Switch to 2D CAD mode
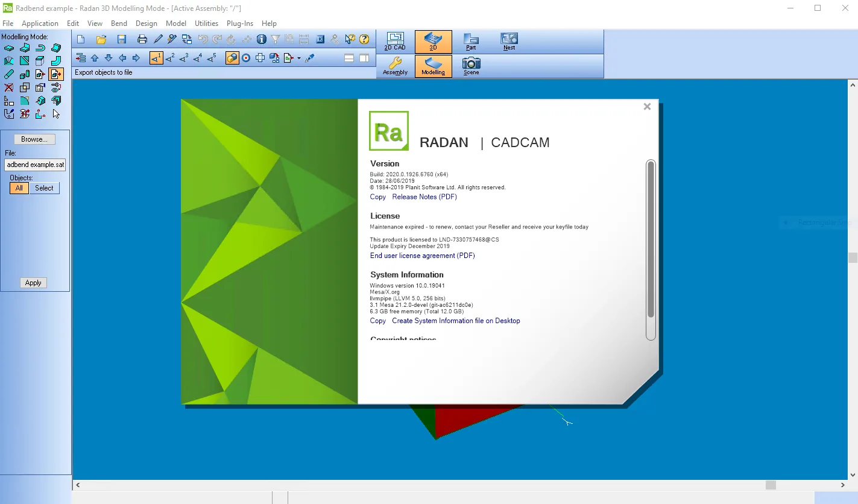858x504 pixels. point(396,42)
